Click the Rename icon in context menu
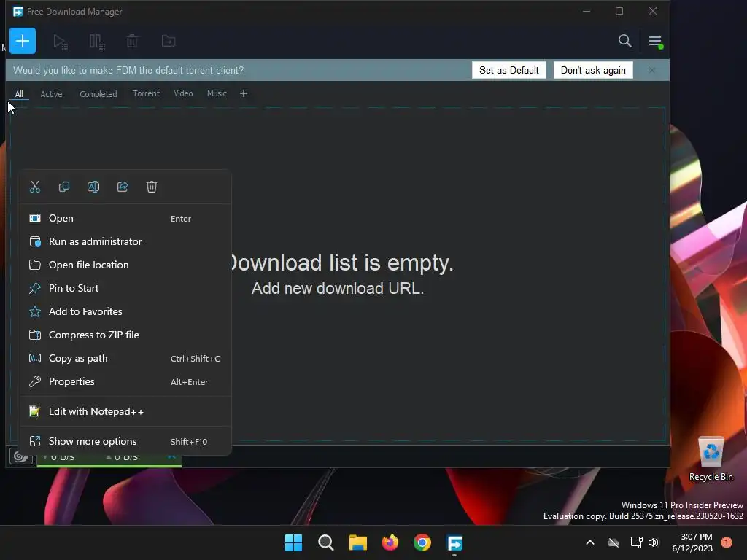747x560 pixels. [93, 187]
